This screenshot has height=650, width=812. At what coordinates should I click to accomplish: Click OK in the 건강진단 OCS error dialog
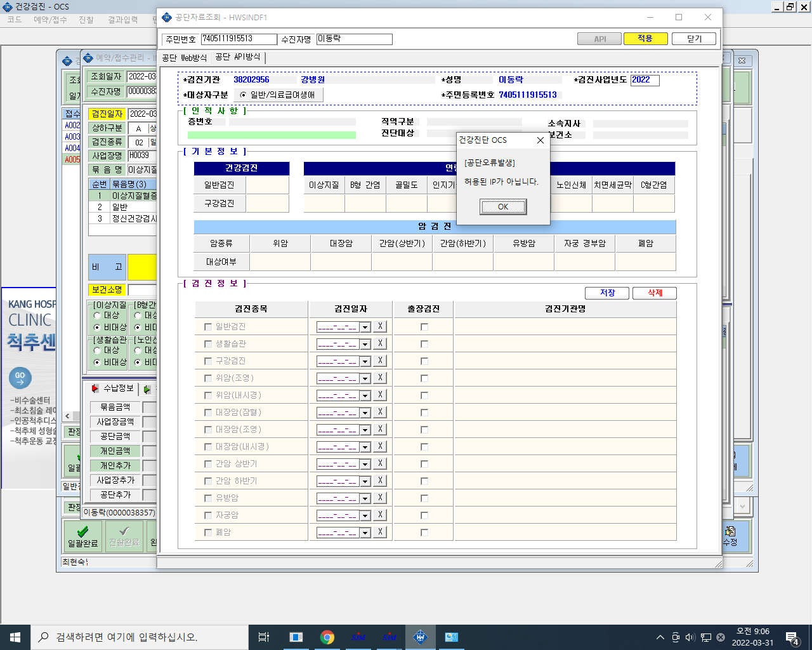pyautogui.click(x=502, y=207)
